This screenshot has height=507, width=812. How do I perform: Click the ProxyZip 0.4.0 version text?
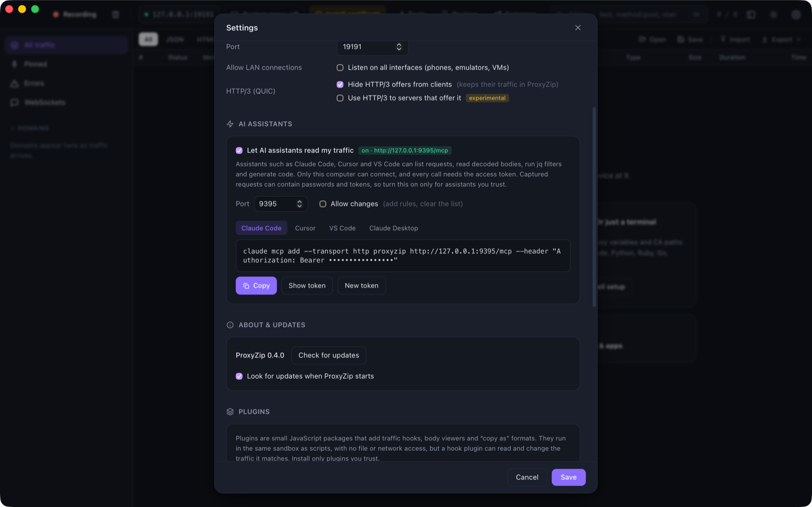[x=260, y=355]
